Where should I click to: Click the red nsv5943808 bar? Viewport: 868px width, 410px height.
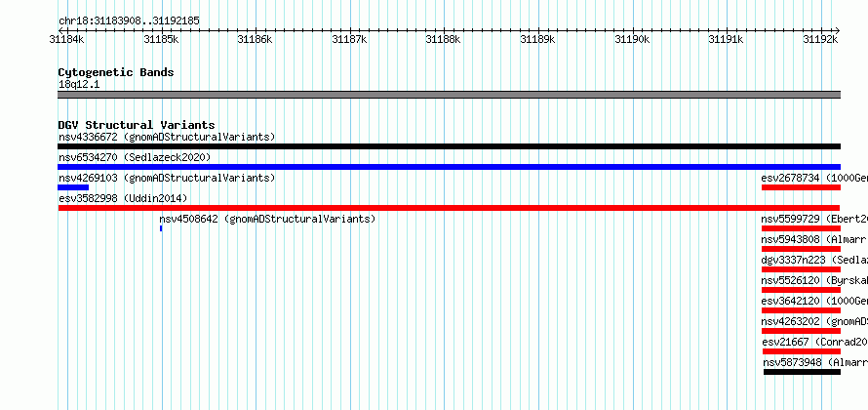click(x=801, y=249)
